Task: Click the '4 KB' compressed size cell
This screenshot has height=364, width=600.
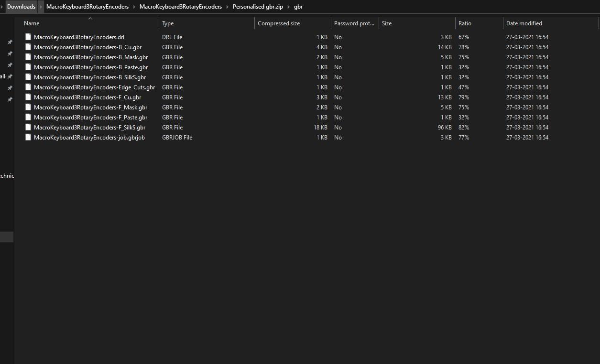Action: pyautogui.click(x=322, y=47)
